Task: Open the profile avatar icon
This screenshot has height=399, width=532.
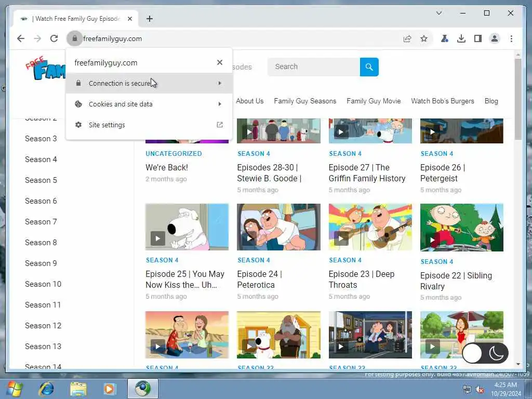Action: (495, 38)
